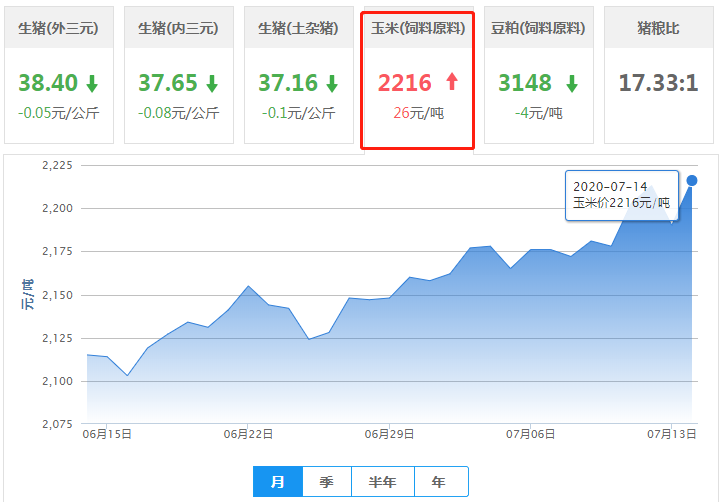719x502 pixels.
Task: Click the down arrow next to 37.65
Action: (212, 83)
